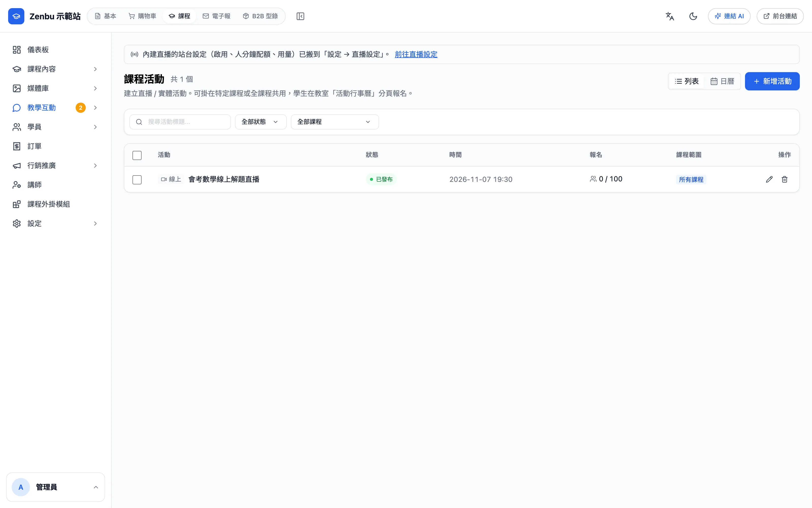This screenshot has height=508, width=812.
Task: Open 儀表板 in the sidebar
Action: point(55,50)
